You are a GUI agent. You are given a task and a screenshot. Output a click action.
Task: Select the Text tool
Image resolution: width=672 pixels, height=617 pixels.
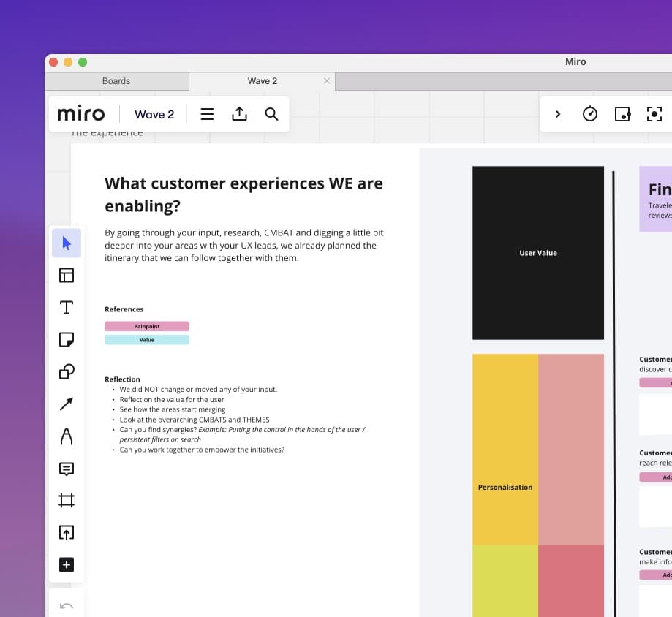pos(67,307)
